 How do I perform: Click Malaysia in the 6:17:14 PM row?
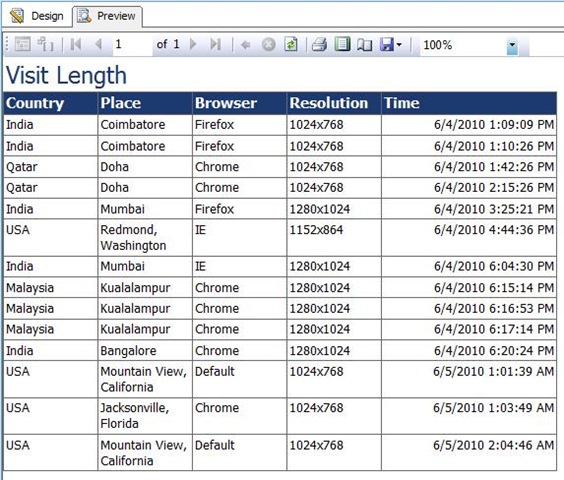click(50, 329)
